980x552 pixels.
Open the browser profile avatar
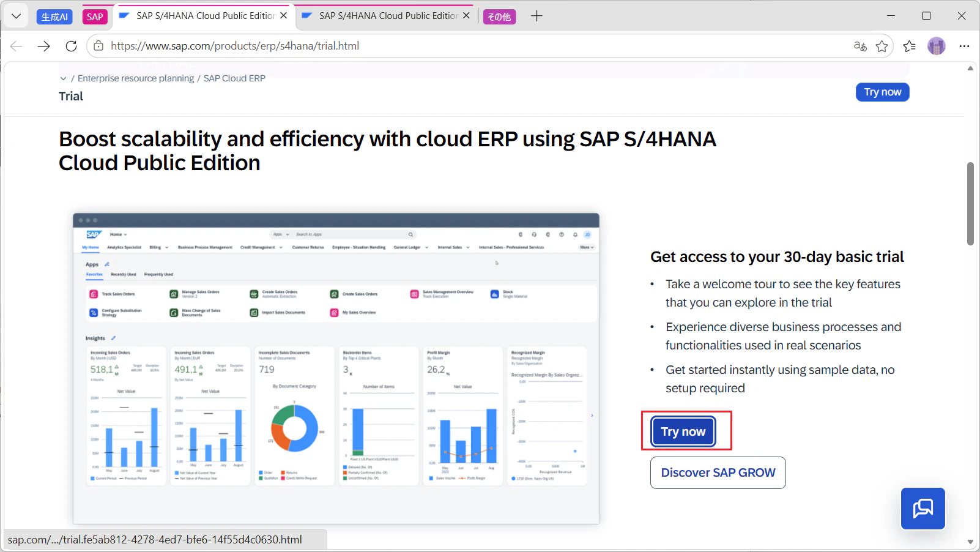click(937, 46)
